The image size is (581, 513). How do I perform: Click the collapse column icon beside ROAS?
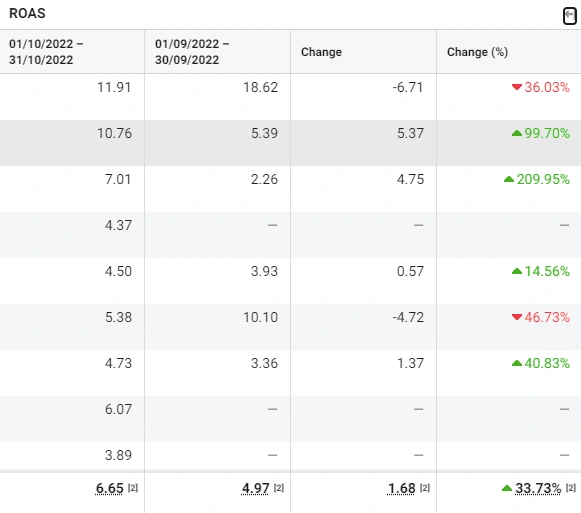point(570,16)
